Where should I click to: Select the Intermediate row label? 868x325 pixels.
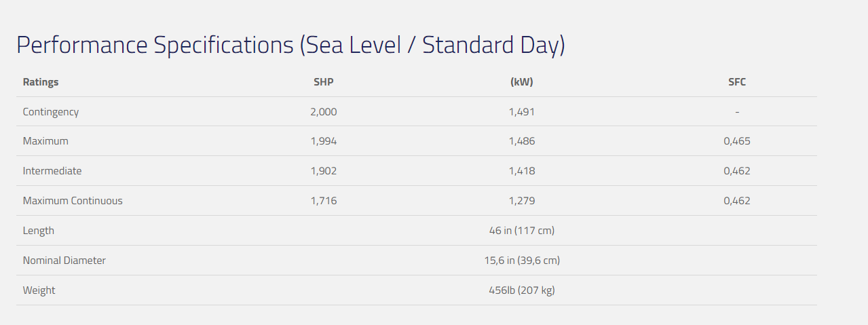pos(52,171)
